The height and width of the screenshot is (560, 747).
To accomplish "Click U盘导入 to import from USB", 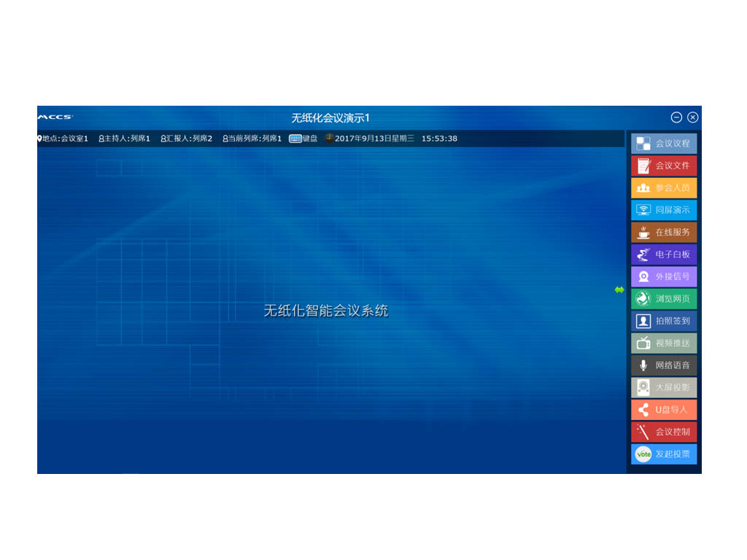I will 664,410.
